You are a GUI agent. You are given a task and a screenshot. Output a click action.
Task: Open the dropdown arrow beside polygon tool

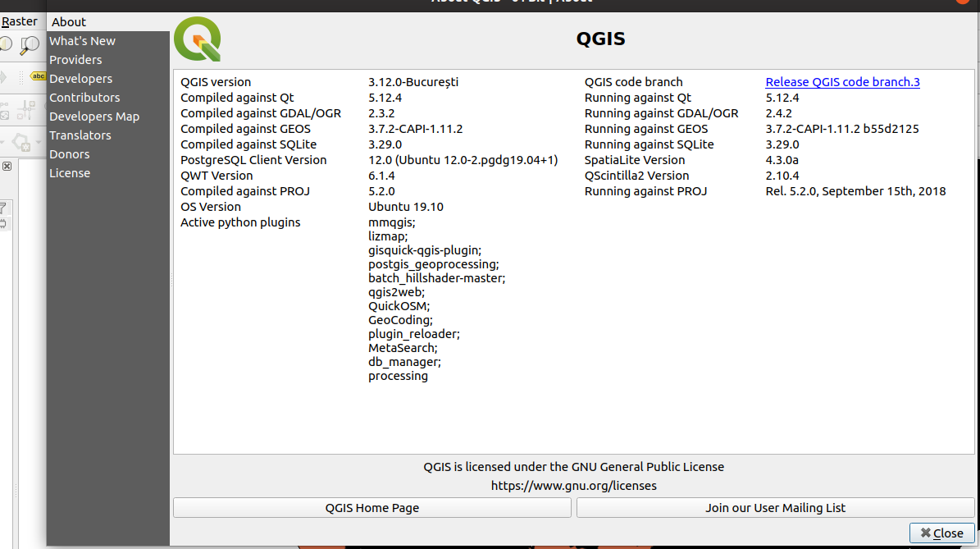click(39, 143)
